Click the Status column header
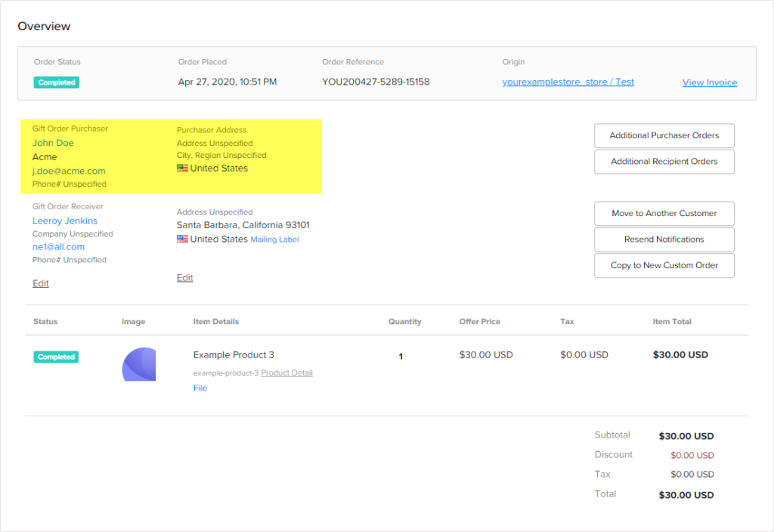Viewport: 774px width, 532px height. coord(45,322)
